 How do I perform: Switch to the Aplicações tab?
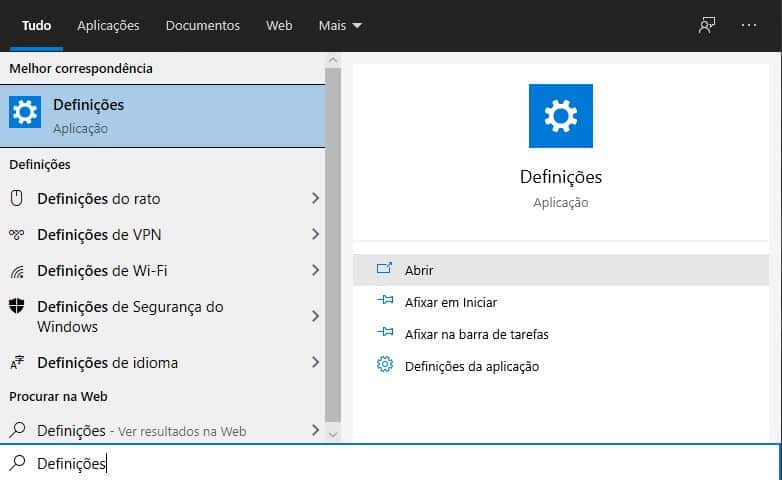click(108, 25)
